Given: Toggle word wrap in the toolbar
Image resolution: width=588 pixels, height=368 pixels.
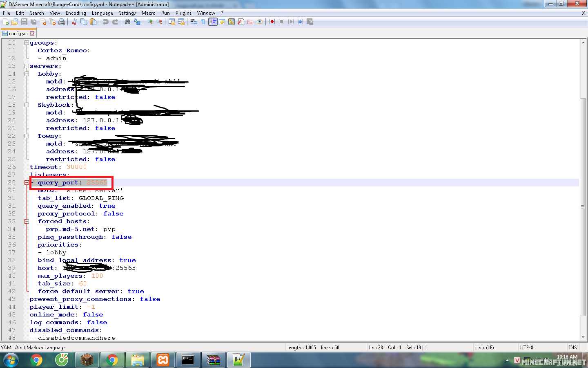Looking at the screenshot, I should [x=194, y=22].
